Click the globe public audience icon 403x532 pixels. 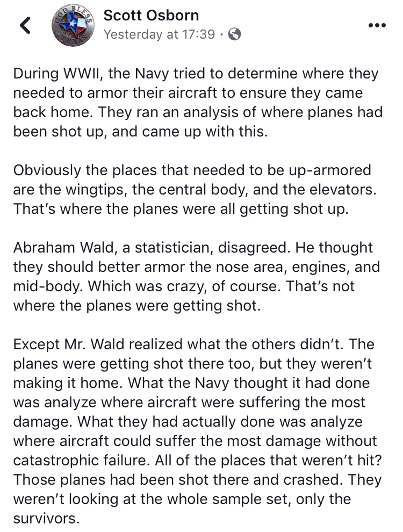(234, 34)
